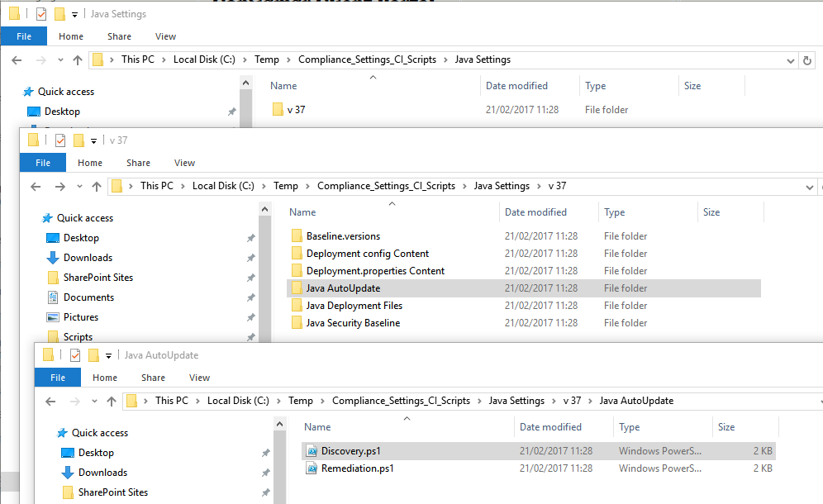This screenshot has height=504, width=823.
Task: Open Pictures in v 37 navigation pane
Action: (81, 317)
